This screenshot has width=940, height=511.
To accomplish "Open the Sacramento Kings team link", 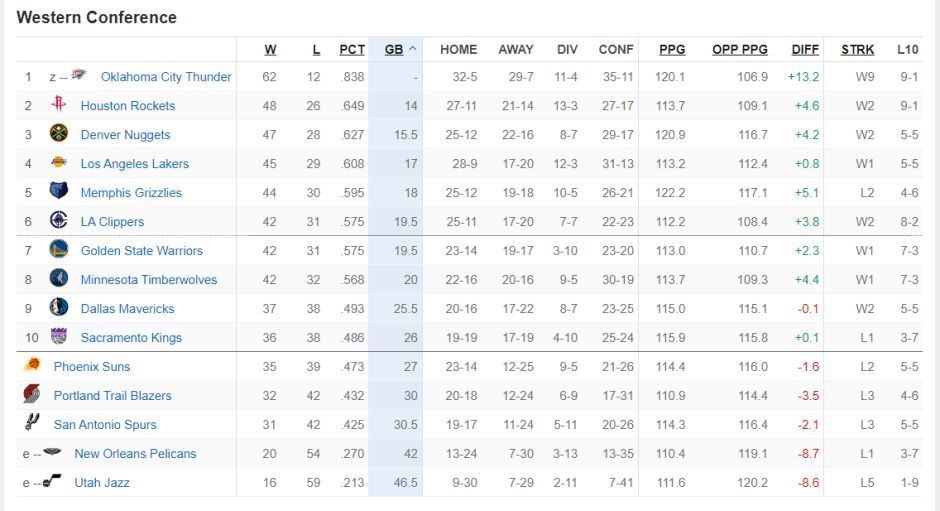I will [131, 338].
